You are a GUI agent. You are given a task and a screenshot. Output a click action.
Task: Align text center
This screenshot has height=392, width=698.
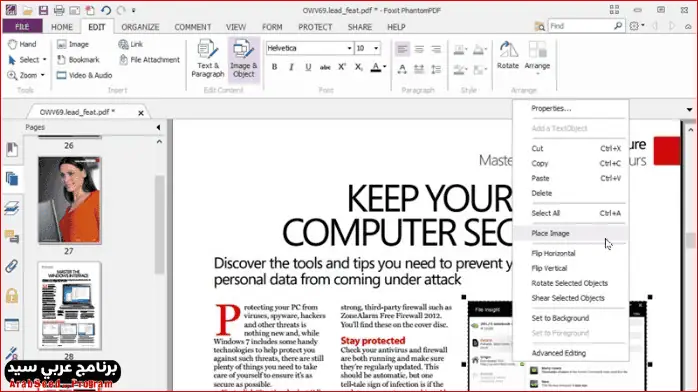[x=419, y=49]
